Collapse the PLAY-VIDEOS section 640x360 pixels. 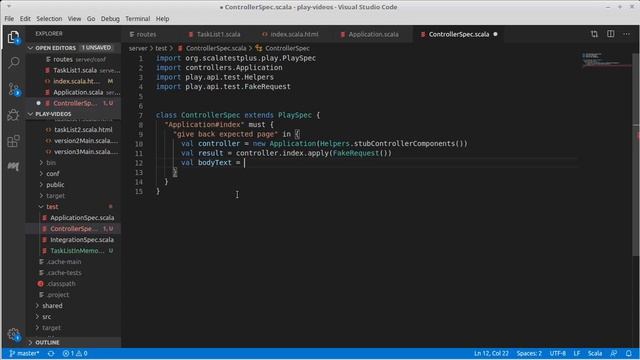(73, 114)
